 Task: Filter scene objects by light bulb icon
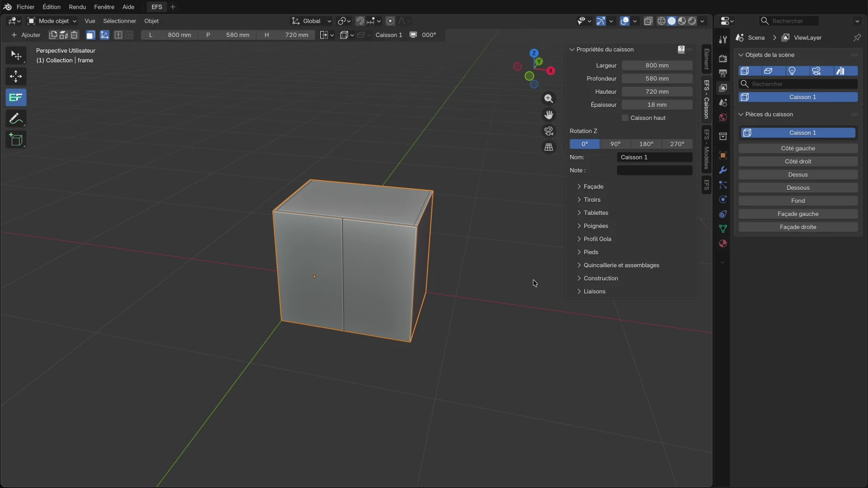coord(792,71)
